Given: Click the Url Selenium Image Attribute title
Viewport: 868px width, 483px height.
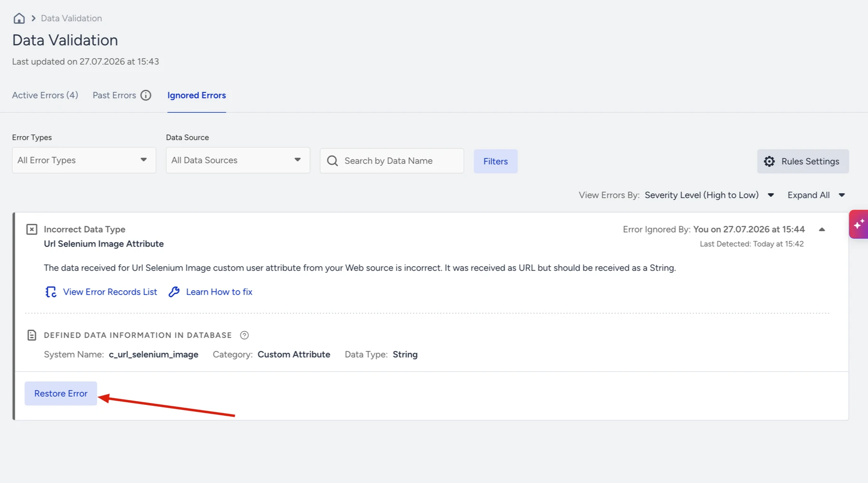Looking at the screenshot, I should click(x=104, y=244).
